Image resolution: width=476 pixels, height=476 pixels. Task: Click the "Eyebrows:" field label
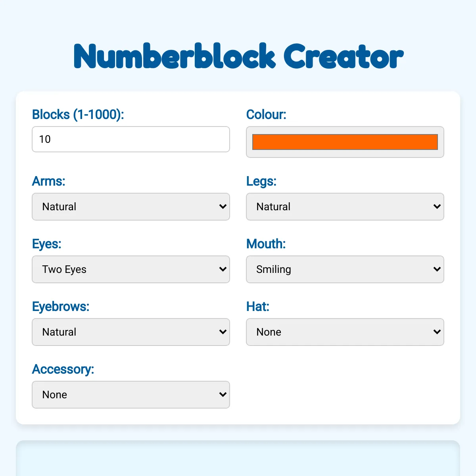tap(61, 307)
